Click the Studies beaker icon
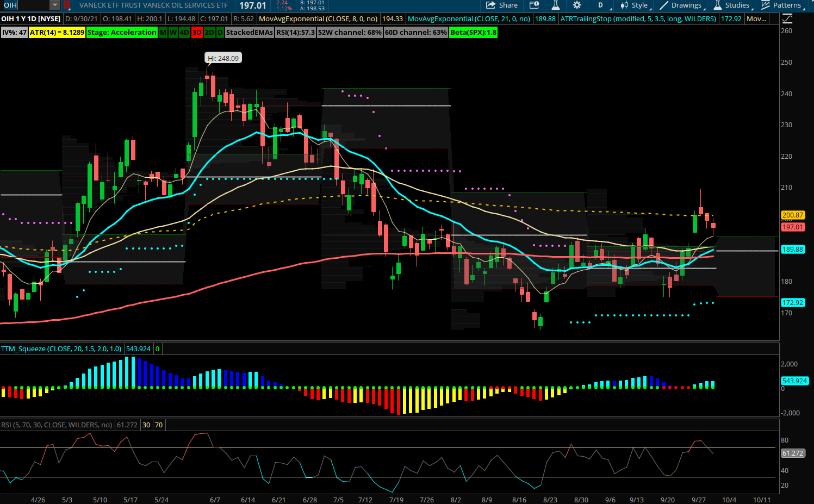The image size is (814, 504). [718, 5]
